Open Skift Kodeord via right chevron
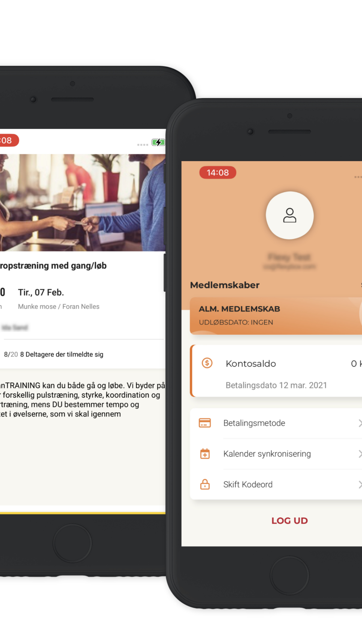This screenshot has height=644, width=362. tap(360, 485)
